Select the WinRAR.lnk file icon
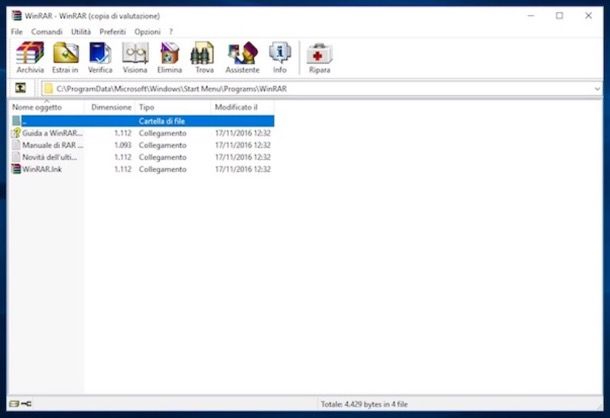The width and height of the screenshot is (610, 418). point(16,169)
